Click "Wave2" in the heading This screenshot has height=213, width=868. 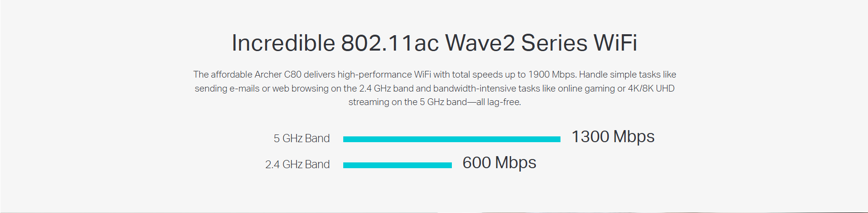click(x=480, y=43)
